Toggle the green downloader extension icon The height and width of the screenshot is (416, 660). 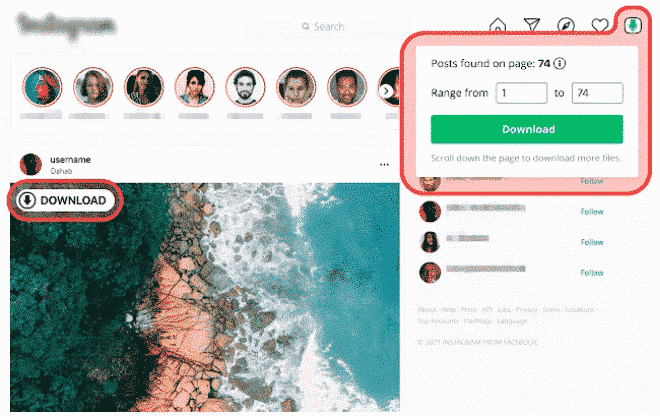[x=632, y=25]
